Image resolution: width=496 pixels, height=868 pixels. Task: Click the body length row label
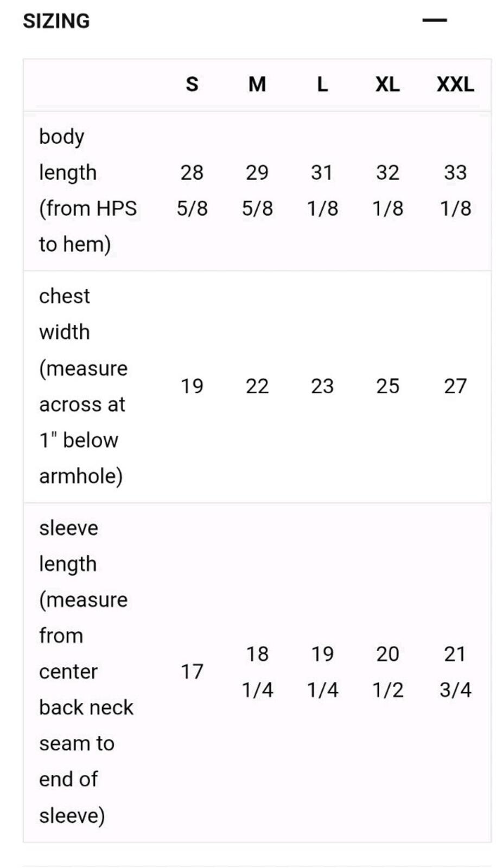pos(88,190)
